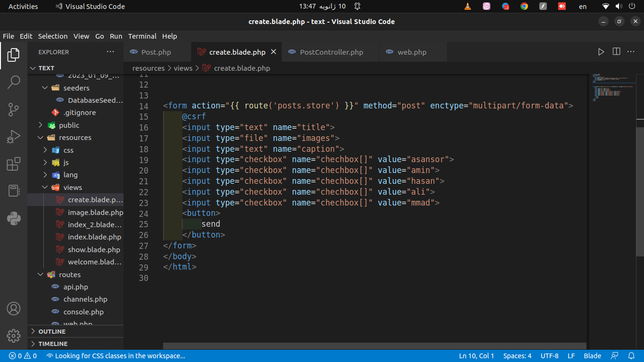
Task: Open the Edit menu
Action: click(26, 36)
